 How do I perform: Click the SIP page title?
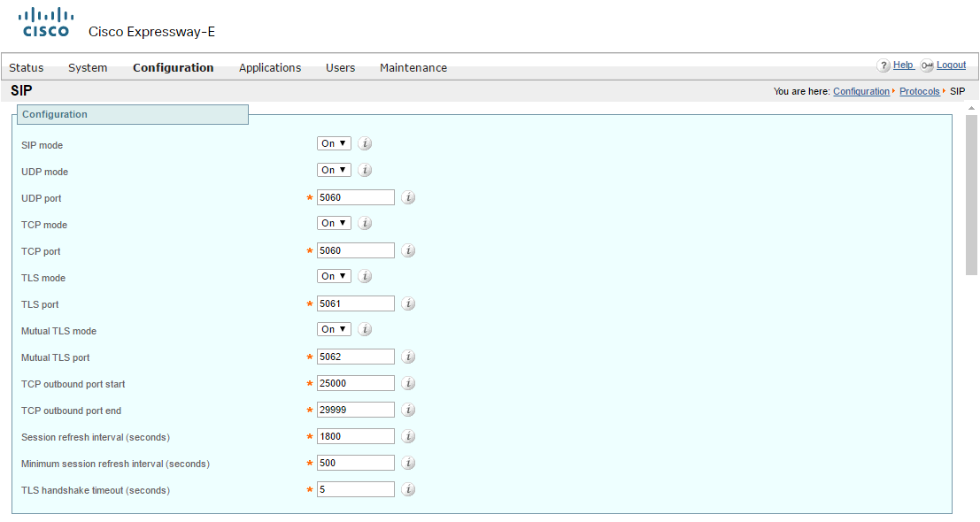(x=21, y=90)
